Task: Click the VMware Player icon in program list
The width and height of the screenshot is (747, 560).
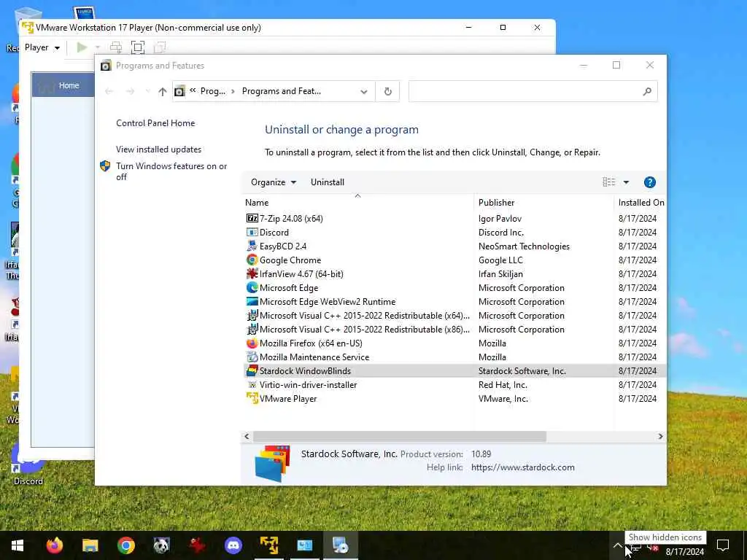Action: pyautogui.click(x=252, y=398)
